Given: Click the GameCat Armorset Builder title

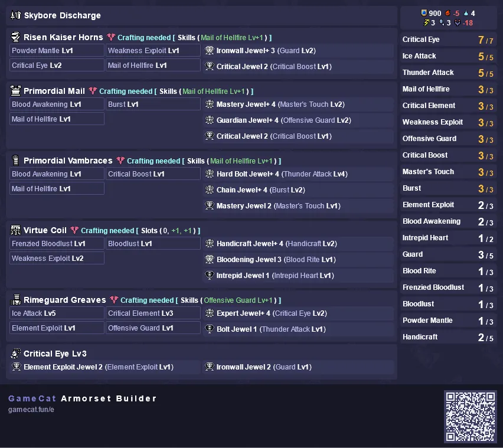Looking at the screenshot, I should (83, 398).
